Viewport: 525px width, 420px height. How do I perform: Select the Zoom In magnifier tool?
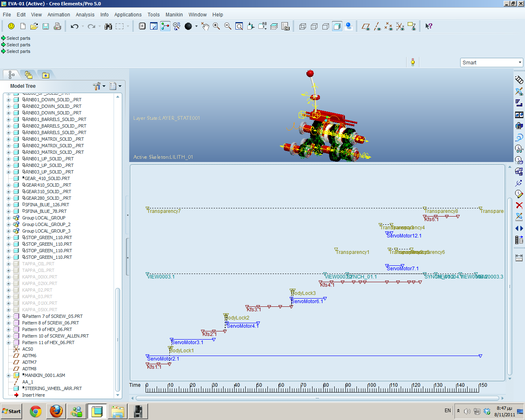click(216, 26)
